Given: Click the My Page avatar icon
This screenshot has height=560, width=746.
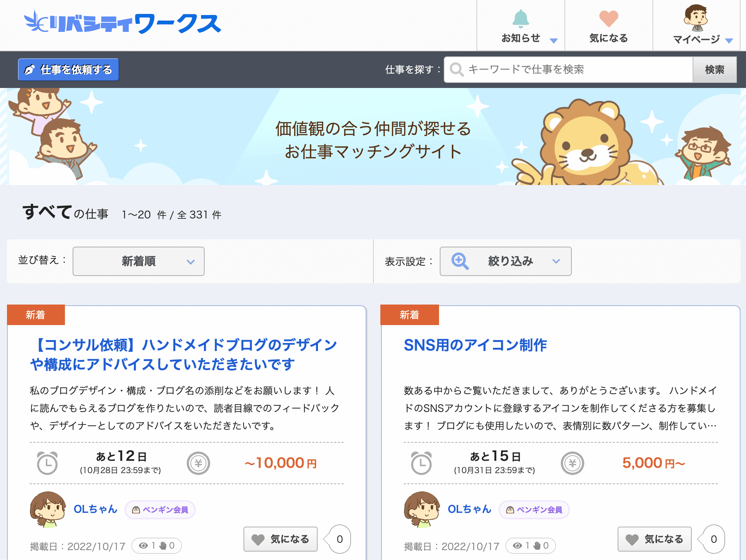Looking at the screenshot, I should (695, 18).
